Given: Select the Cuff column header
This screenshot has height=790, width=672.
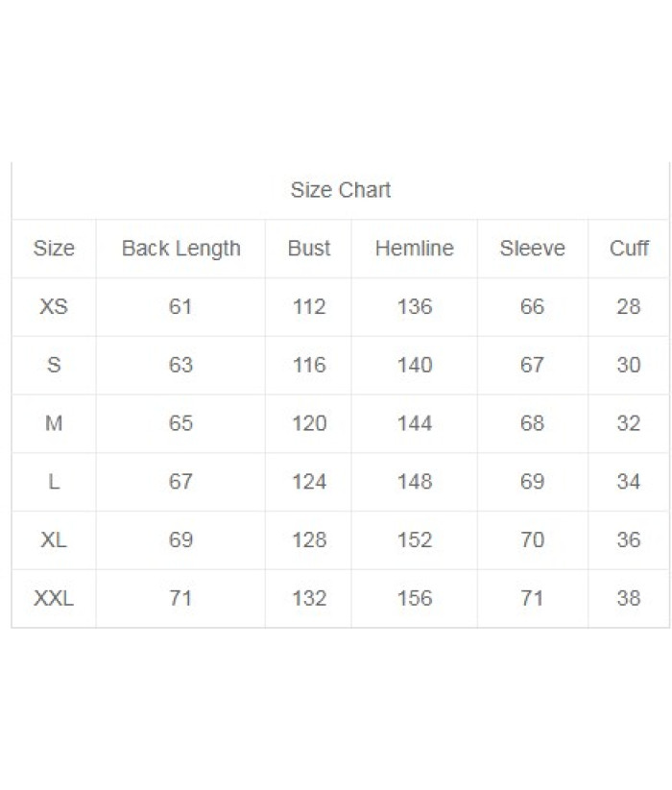Looking at the screenshot, I should pos(629,248).
